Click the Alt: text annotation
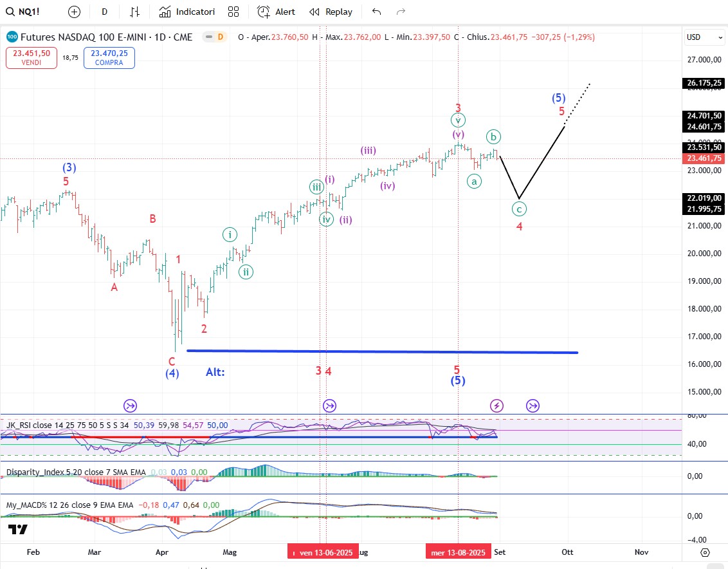The width and height of the screenshot is (728, 569). 215,372
